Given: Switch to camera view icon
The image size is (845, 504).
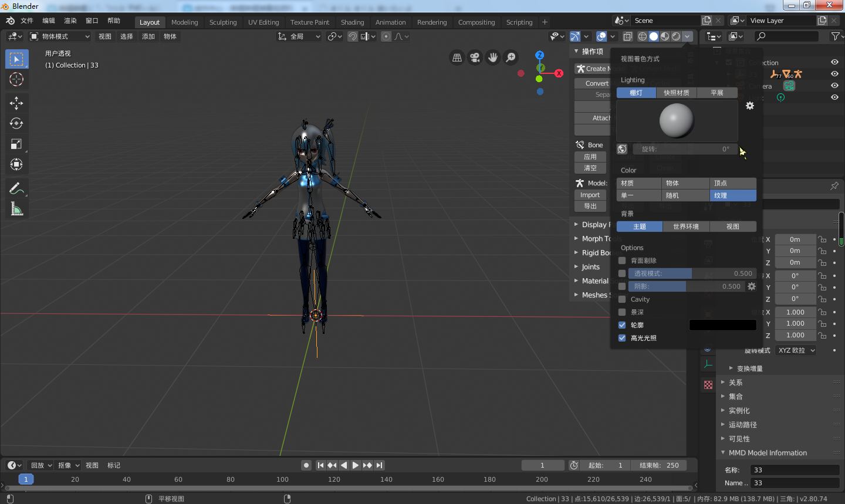Looking at the screenshot, I should [x=475, y=57].
